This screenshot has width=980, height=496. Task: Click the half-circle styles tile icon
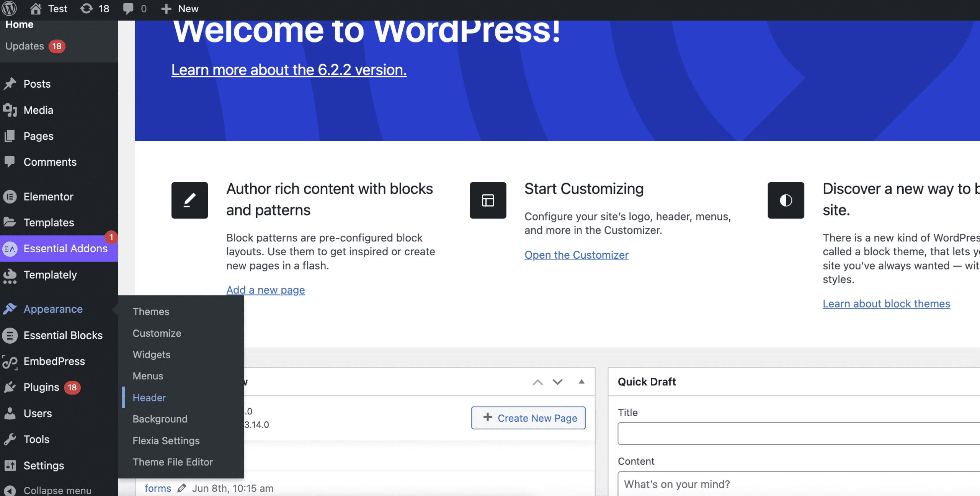[x=786, y=200]
